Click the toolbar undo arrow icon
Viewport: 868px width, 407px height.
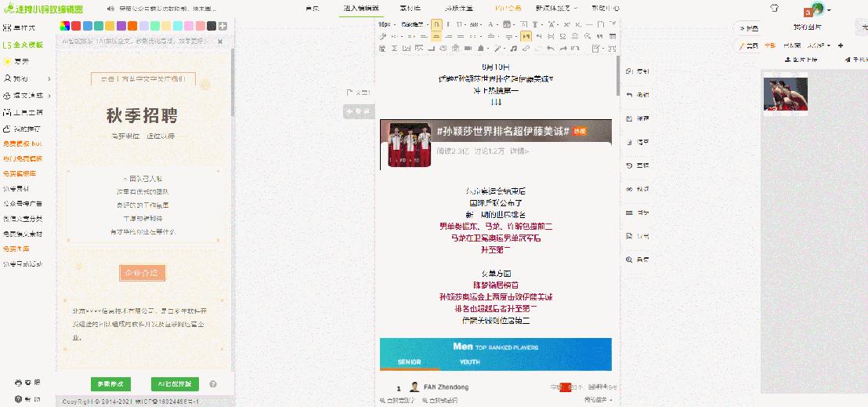(x=550, y=49)
